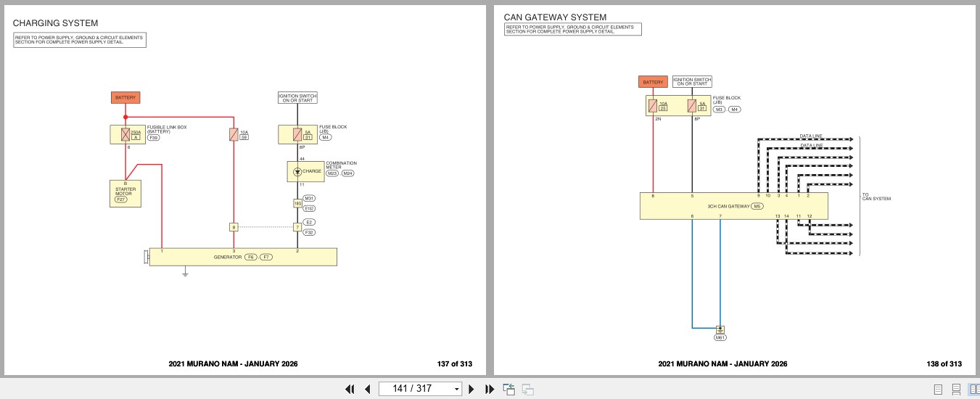The image size is (980, 399).
Task: Click the 3CH CAN GATEWAY label
Action: tap(729, 207)
